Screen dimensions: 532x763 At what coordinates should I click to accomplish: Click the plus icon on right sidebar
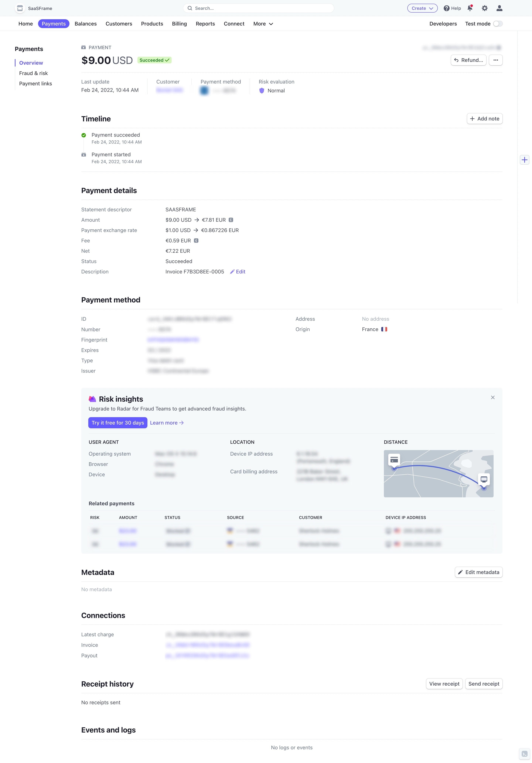[x=524, y=160]
